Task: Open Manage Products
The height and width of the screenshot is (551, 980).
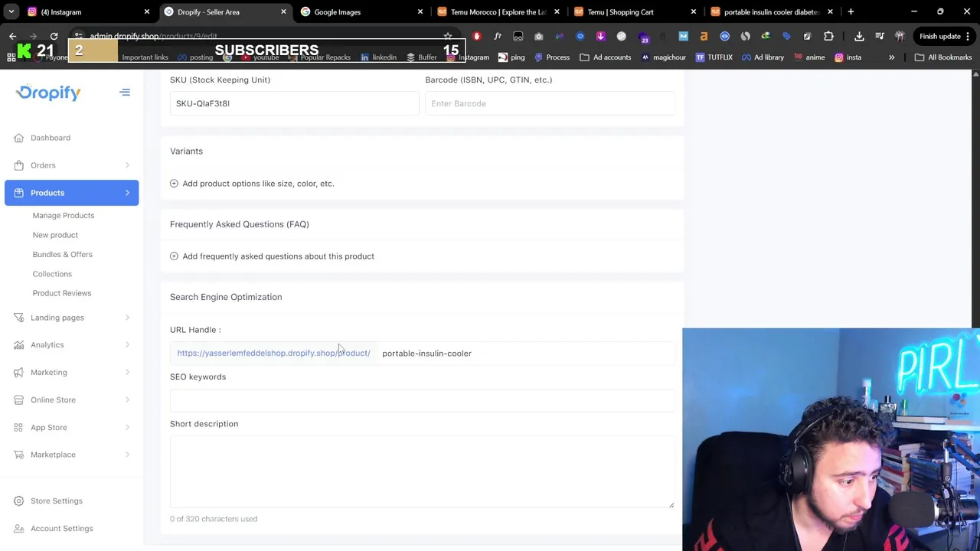Action: [64, 216]
